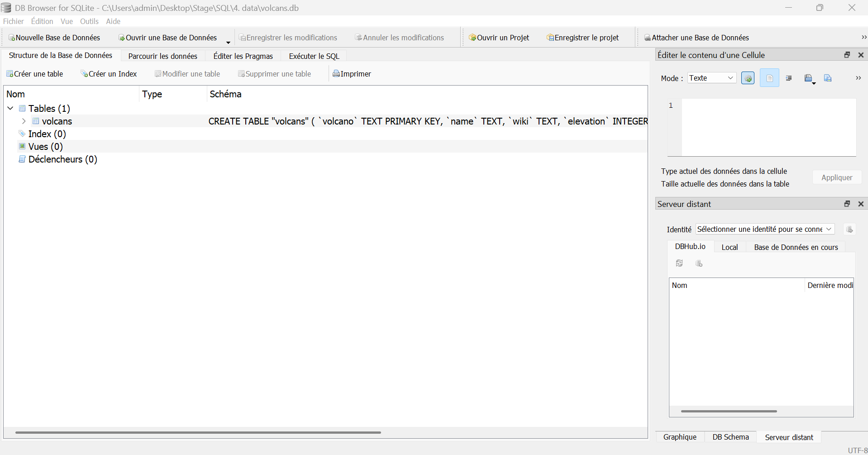Click Nouvelle Base de Données button
Viewport: 868px width, 455px height.
coord(54,38)
